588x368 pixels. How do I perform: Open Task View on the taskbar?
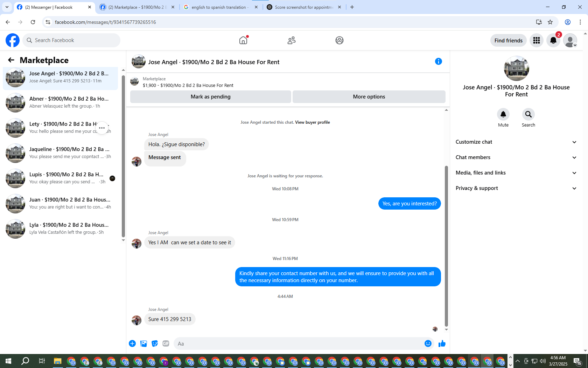[42, 361]
